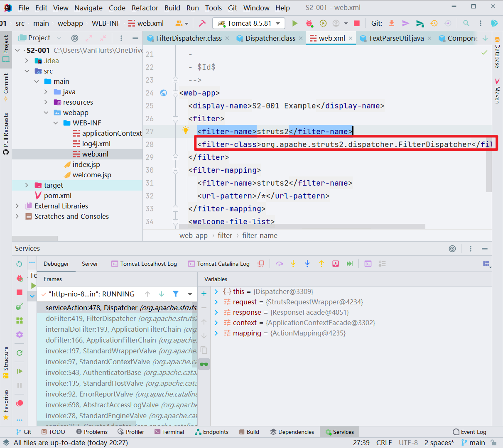Screen dimensions: 503x448
Task: Click Evaluate Expression calculator icon
Action: (x=368, y=264)
